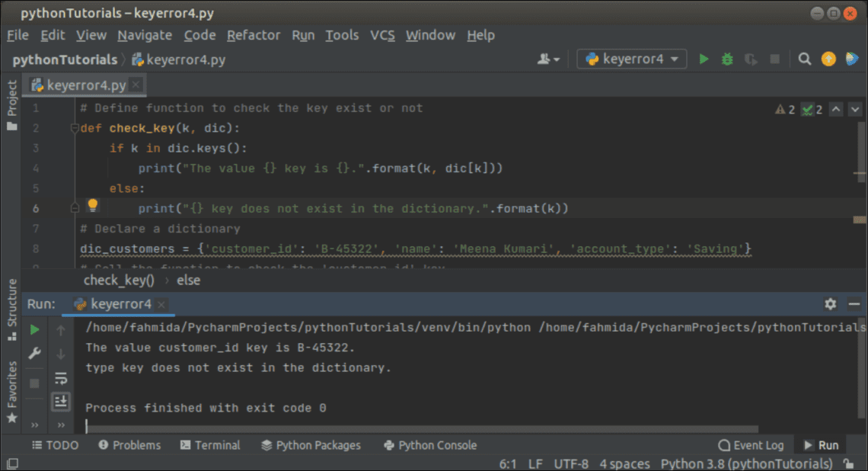Open Python 3.8 interpreter selector

click(746, 464)
